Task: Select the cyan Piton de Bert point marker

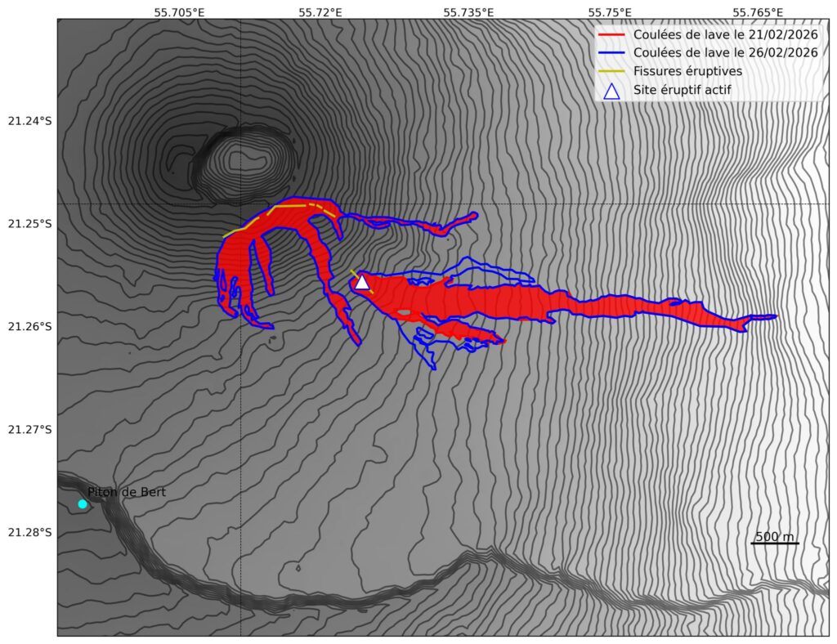Action: point(83,504)
